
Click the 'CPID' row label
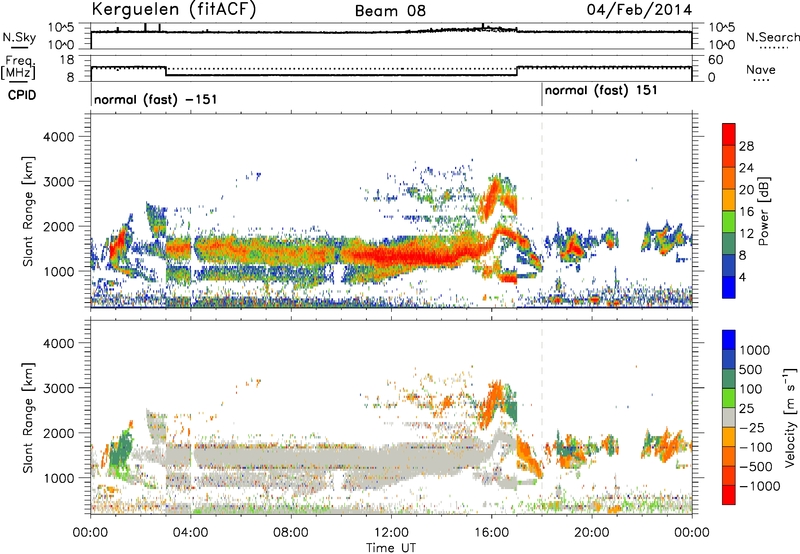click(22, 95)
